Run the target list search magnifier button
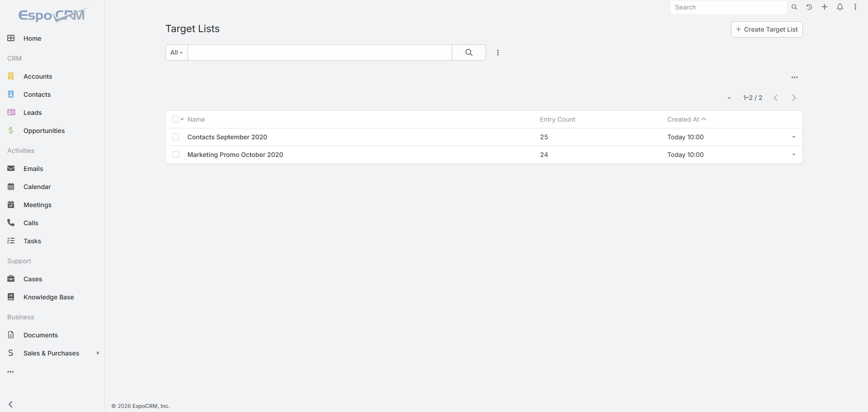 point(469,52)
